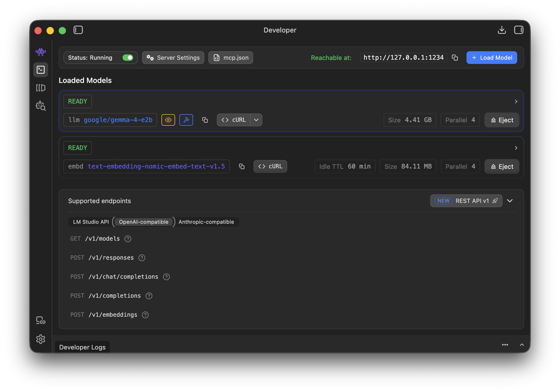This screenshot has width=560, height=392.
Task: Copy cURL for gemma model
Action: [x=234, y=120]
